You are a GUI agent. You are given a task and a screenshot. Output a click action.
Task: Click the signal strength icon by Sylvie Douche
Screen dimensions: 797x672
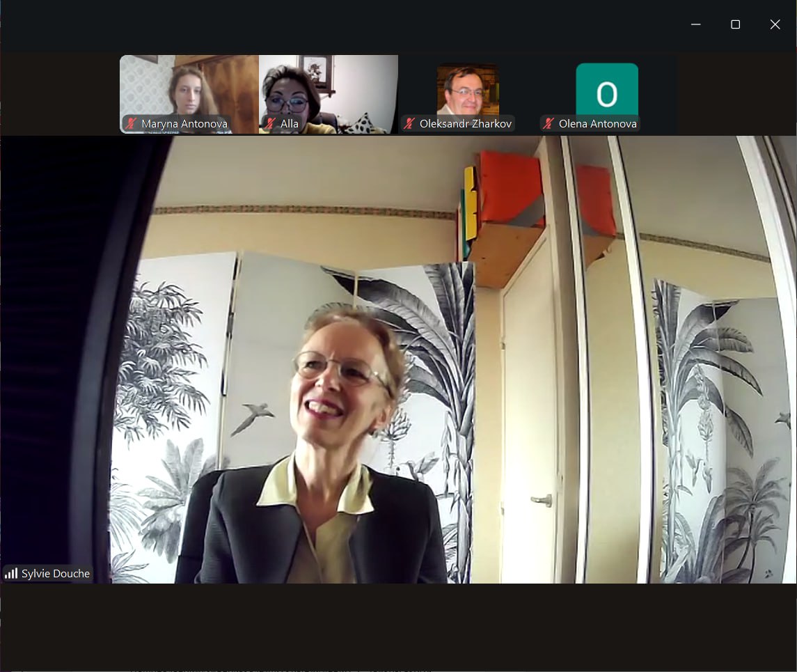(x=11, y=574)
